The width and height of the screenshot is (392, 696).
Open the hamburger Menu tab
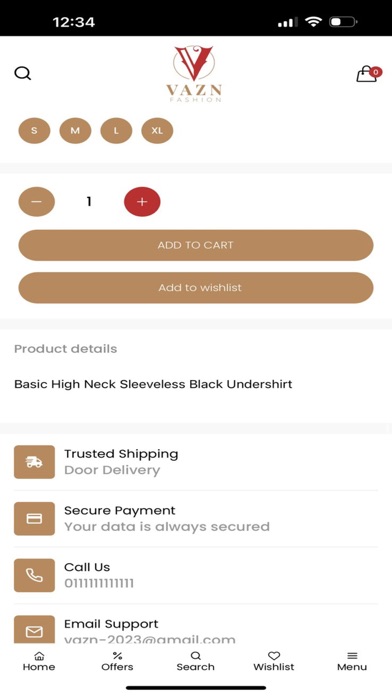(352, 661)
